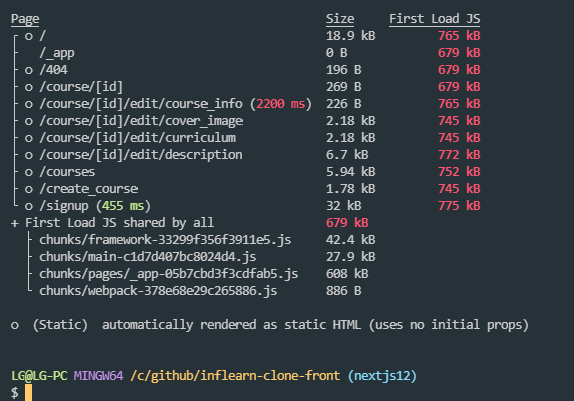Select the /_app route line
574x401 pixels.
point(57,53)
